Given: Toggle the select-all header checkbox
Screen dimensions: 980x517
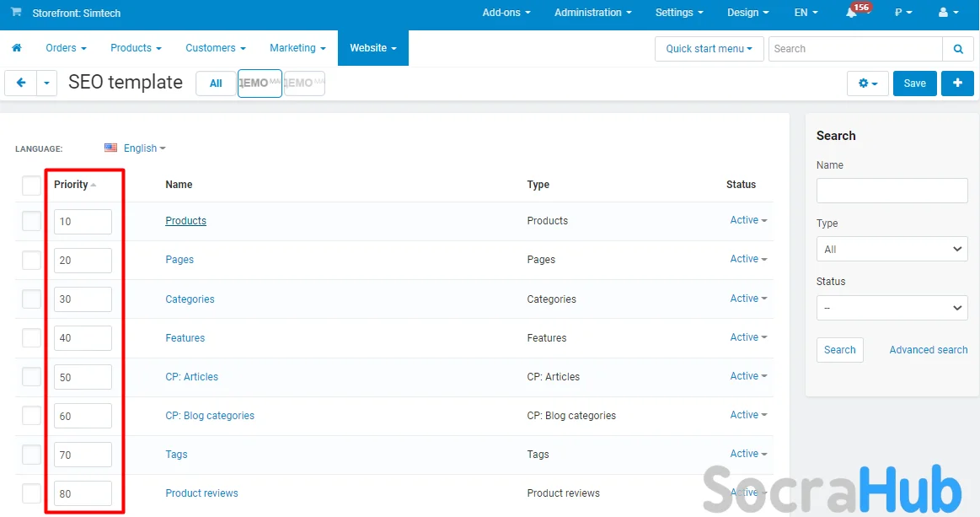Looking at the screenshot, I should tap(31, 185).
